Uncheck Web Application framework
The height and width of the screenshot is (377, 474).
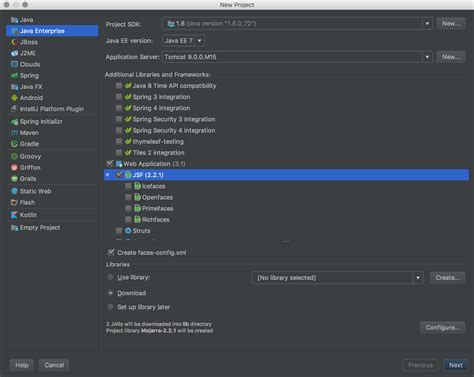[x=110, y=163]
